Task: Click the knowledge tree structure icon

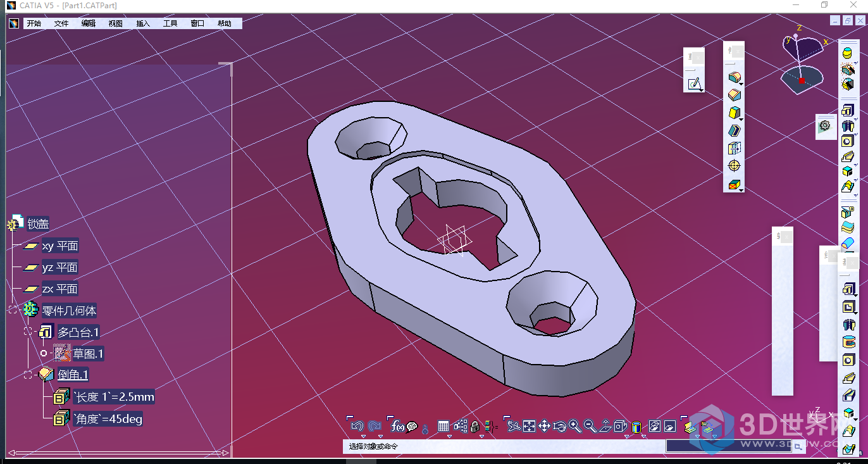Action: 461,426
